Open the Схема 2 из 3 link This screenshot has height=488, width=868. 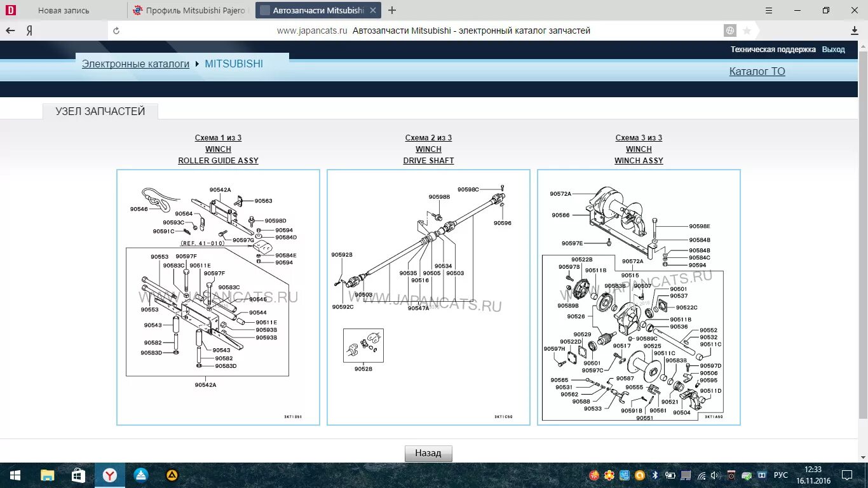[x=428, y=138]
